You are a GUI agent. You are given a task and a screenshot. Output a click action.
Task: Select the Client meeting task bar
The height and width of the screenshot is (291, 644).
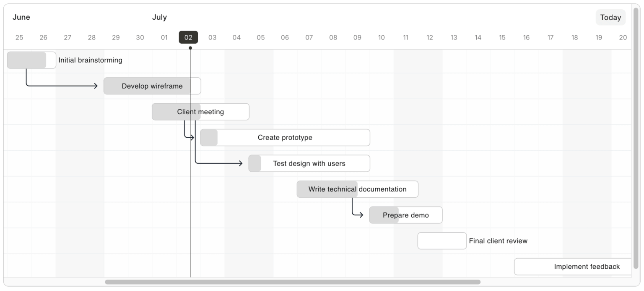200,112
